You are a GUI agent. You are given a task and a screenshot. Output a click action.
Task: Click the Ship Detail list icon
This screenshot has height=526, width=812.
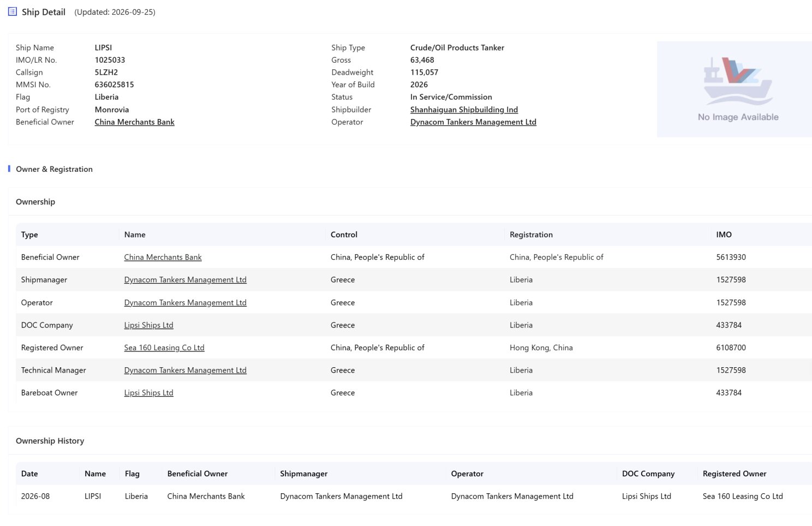pyautogui.click(x=12, y=11)
